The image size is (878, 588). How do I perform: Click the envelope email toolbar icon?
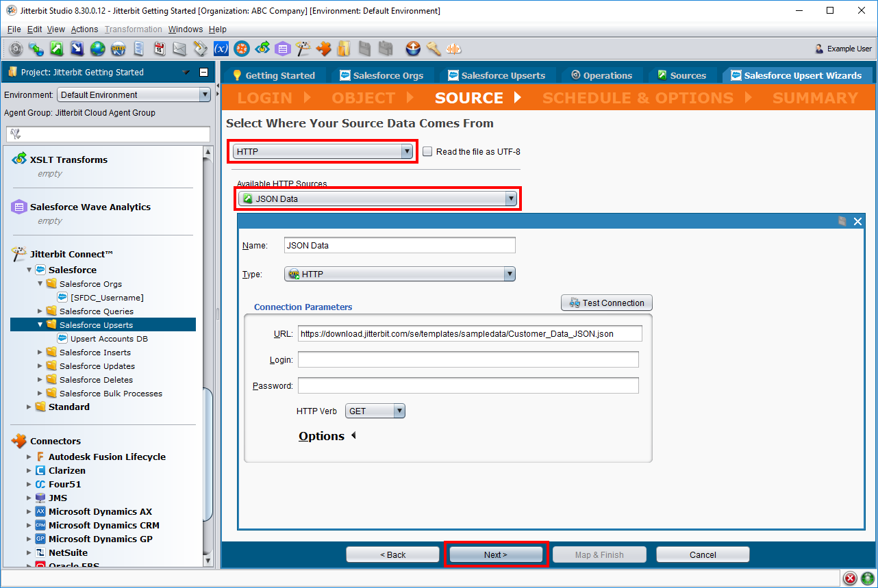click(179, 49)
